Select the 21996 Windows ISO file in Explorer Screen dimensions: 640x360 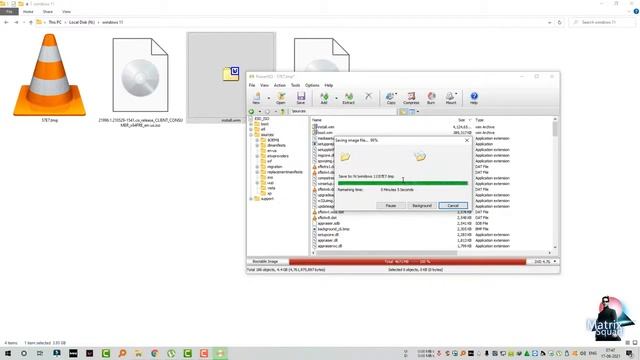click(140, 82)
